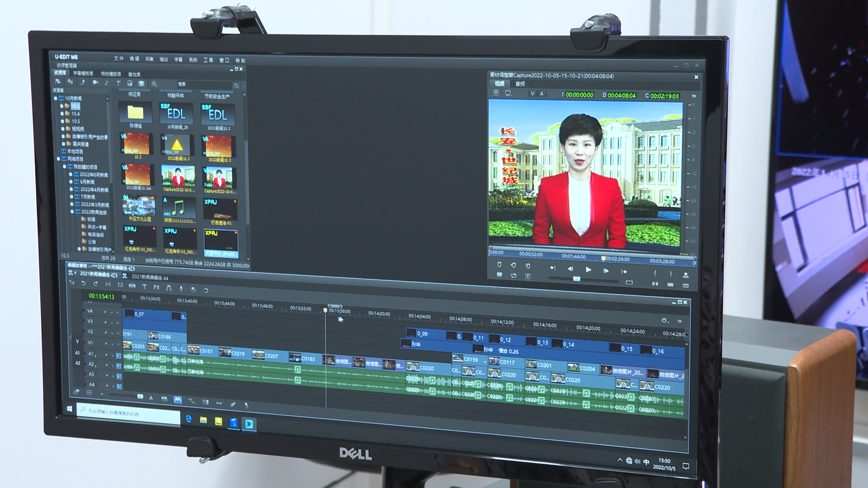Click the audio waveform tool icon
Viewport: 868px width, 488px height.
tap(132, 286)
